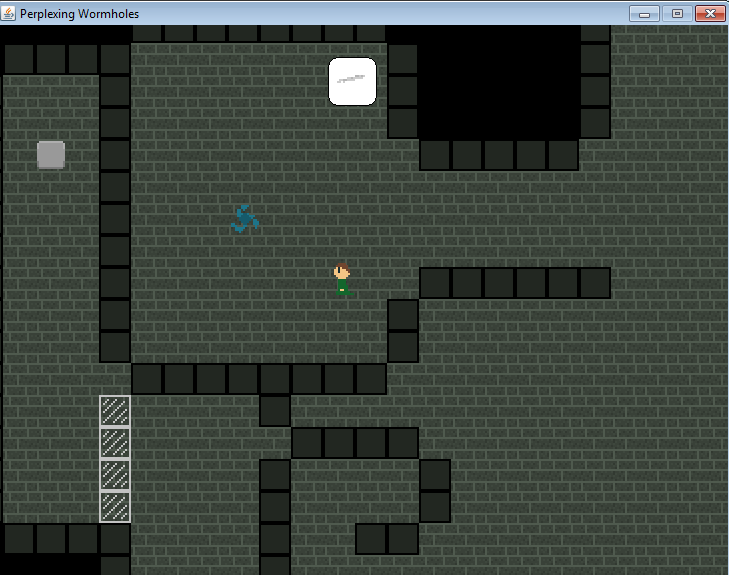Click the gray stone block
Image resolution: width=729 pixels, height=575 pixels.
click(x=51, y=155)
